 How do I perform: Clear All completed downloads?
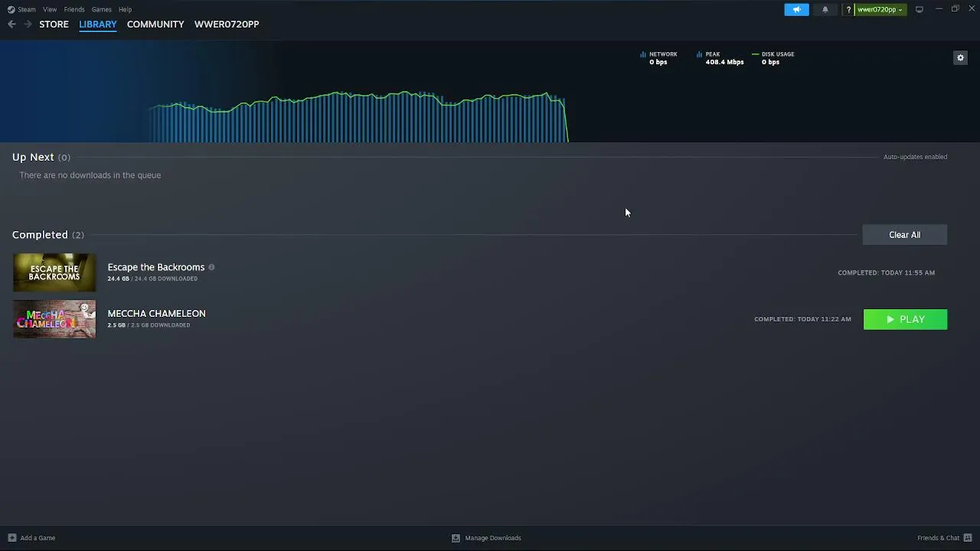coord(905,235)
